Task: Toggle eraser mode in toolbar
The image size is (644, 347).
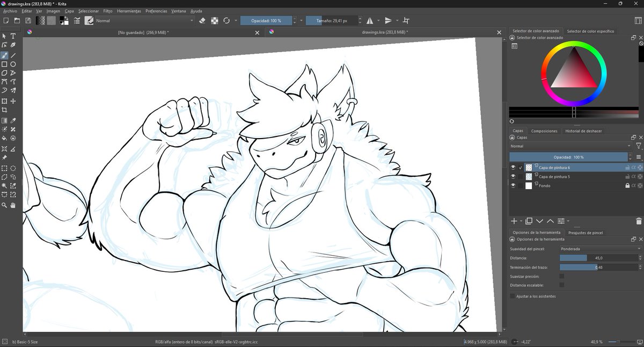Action: pyautogui.click(x=202, y=20)
